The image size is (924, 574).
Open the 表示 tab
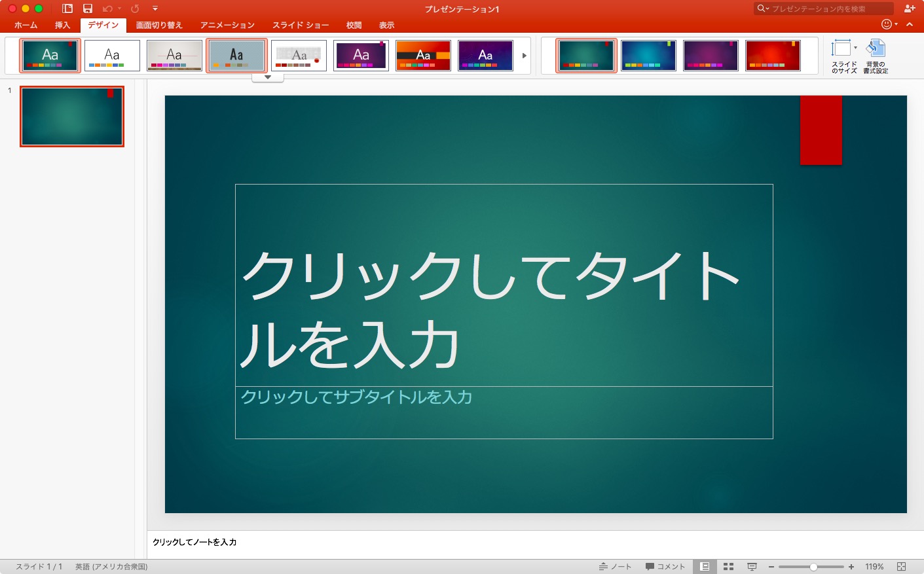click(387, 25)
